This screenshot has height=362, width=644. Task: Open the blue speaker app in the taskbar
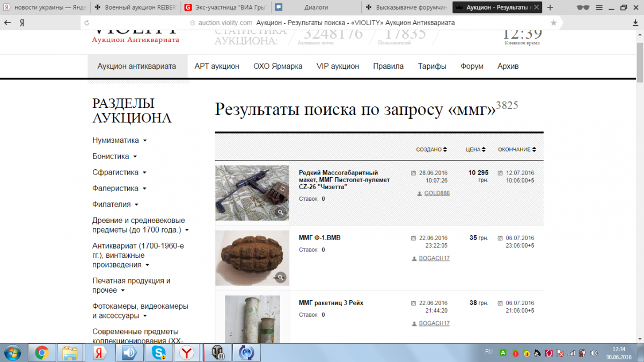129,353
